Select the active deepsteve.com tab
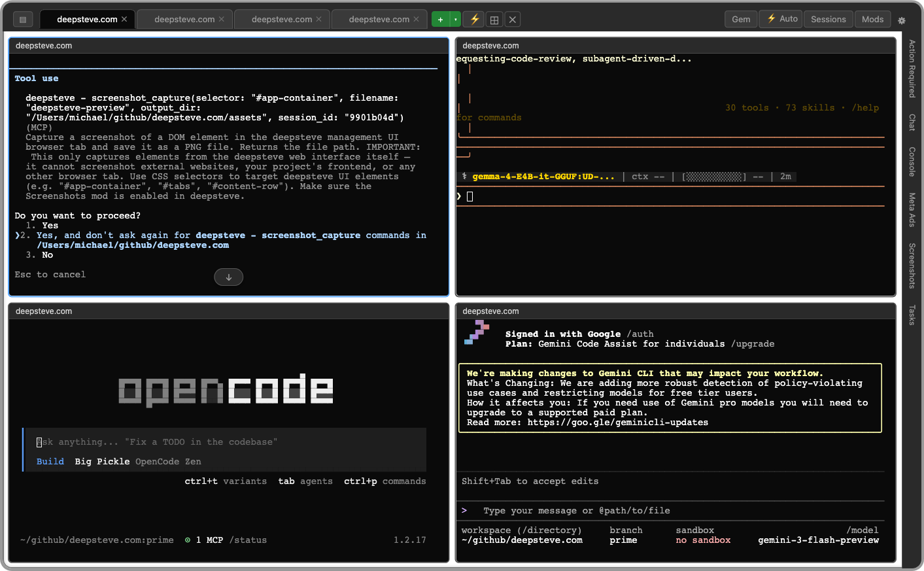Viewport: 924px width, 571px height. (x=87, y=20)
